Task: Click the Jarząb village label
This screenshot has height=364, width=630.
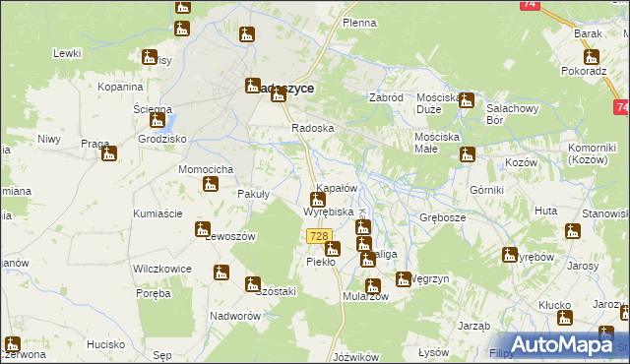Action: 474,326
